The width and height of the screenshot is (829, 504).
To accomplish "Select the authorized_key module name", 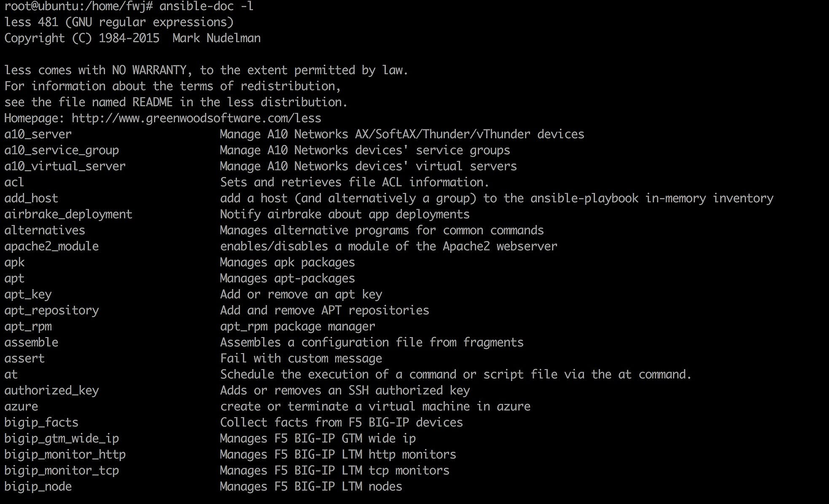I will 51,391.
